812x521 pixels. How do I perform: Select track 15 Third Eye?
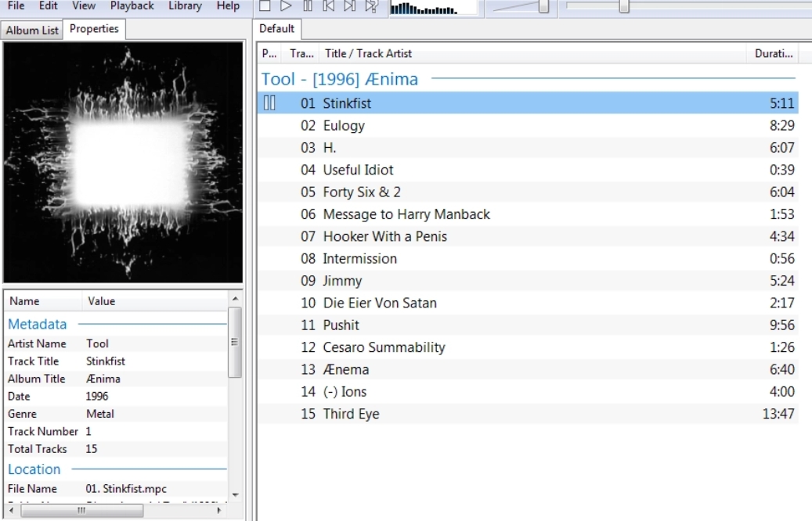point(529,414)
